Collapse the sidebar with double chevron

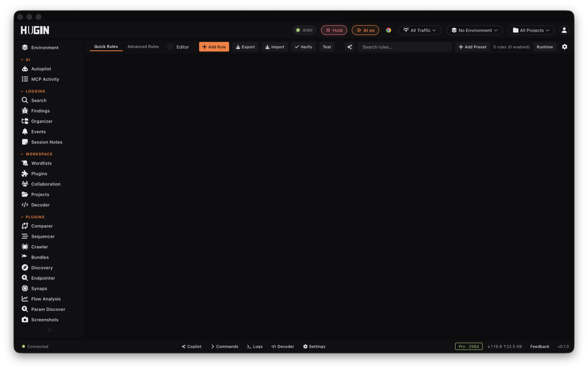point(49,330)
